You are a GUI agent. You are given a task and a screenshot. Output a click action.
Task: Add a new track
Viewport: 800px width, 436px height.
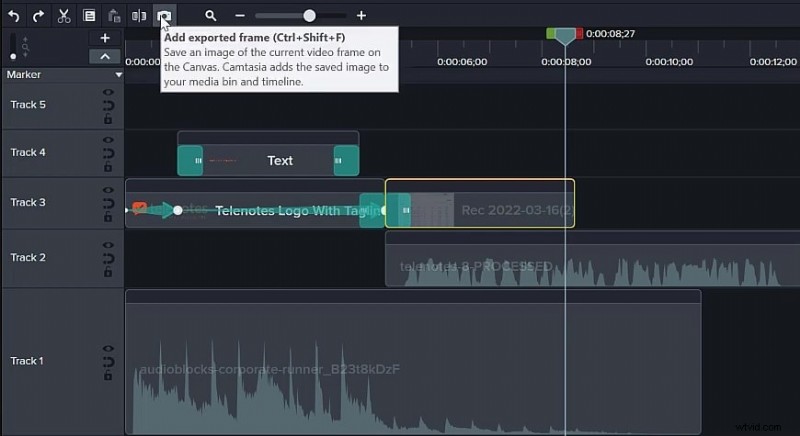pos(105,38)
